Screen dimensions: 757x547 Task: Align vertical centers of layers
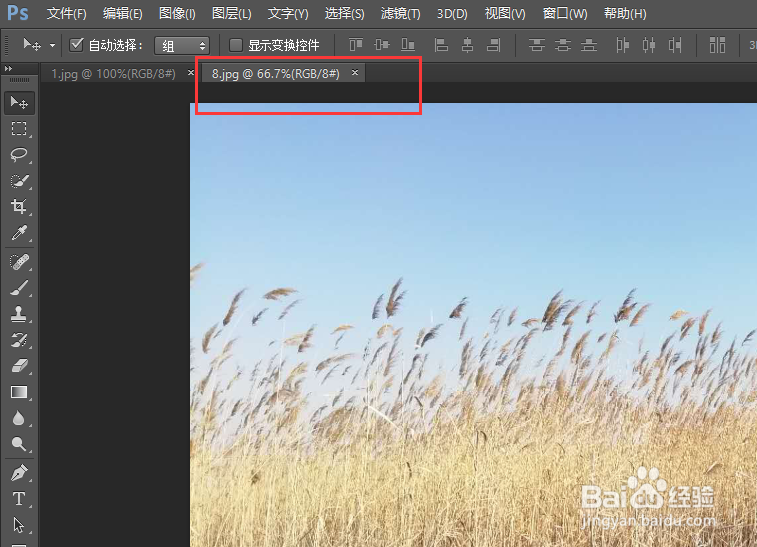[382, 45]
